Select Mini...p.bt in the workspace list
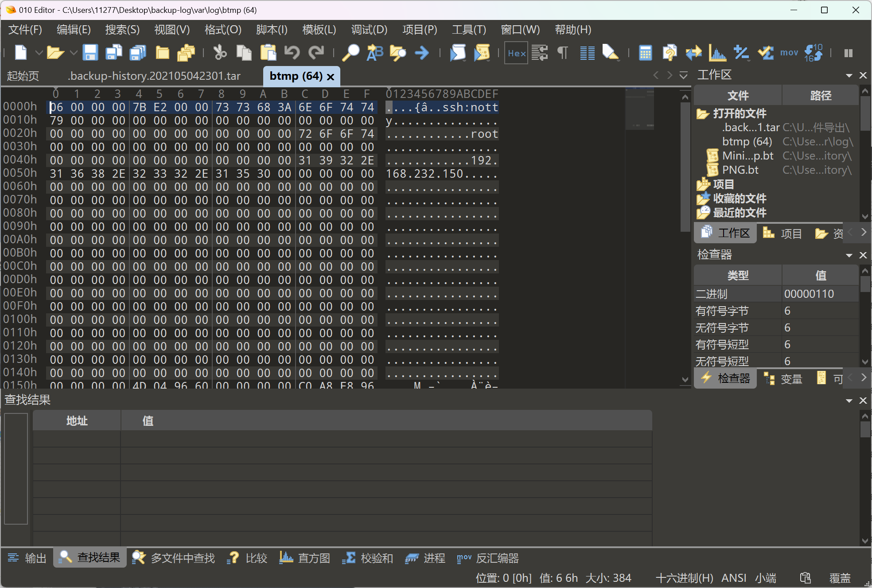 (x=747, y=156)
